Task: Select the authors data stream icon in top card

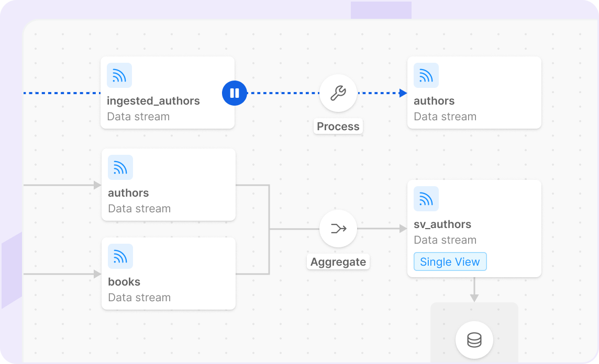Action: point(426,75)
